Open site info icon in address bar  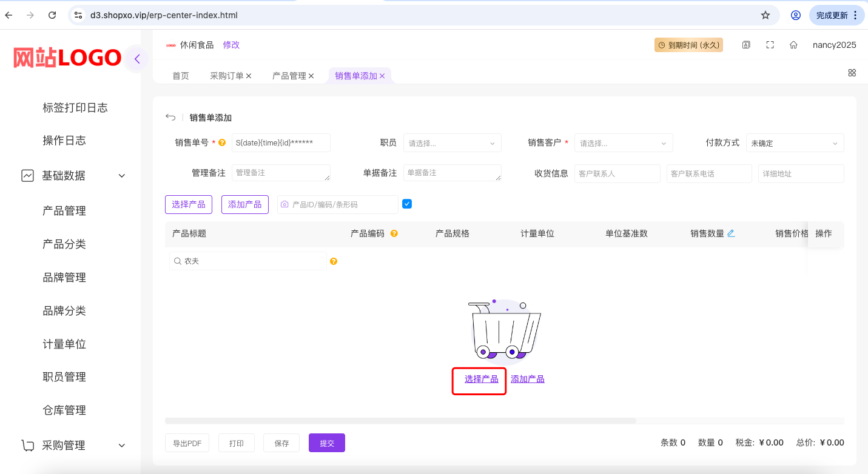pyautogui.click(x=78, y=15)
